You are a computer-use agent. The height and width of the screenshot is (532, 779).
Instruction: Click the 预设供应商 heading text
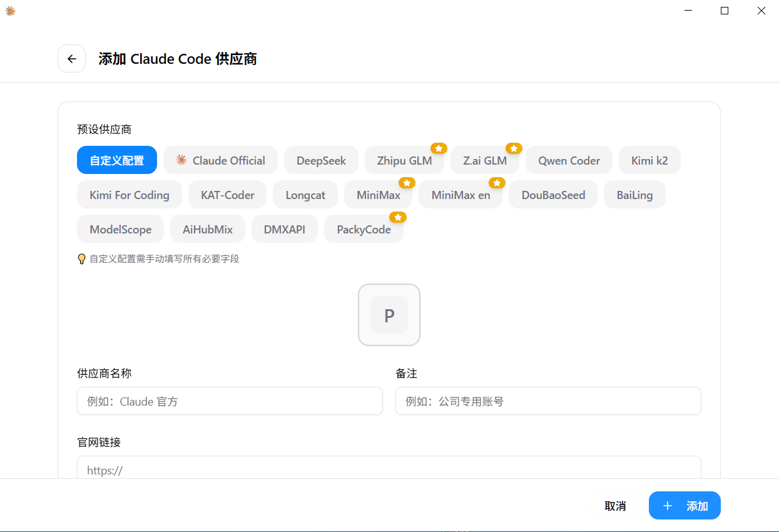click(x=104, y=130)
